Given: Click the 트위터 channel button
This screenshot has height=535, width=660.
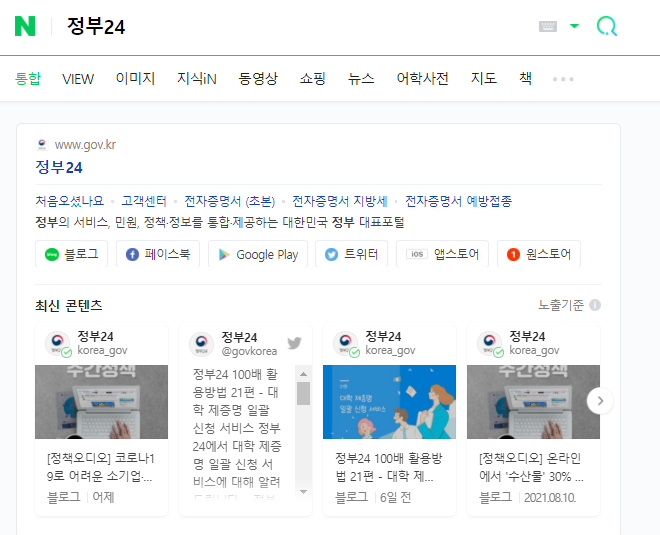Looking at the screenshot, I should 351,254.
